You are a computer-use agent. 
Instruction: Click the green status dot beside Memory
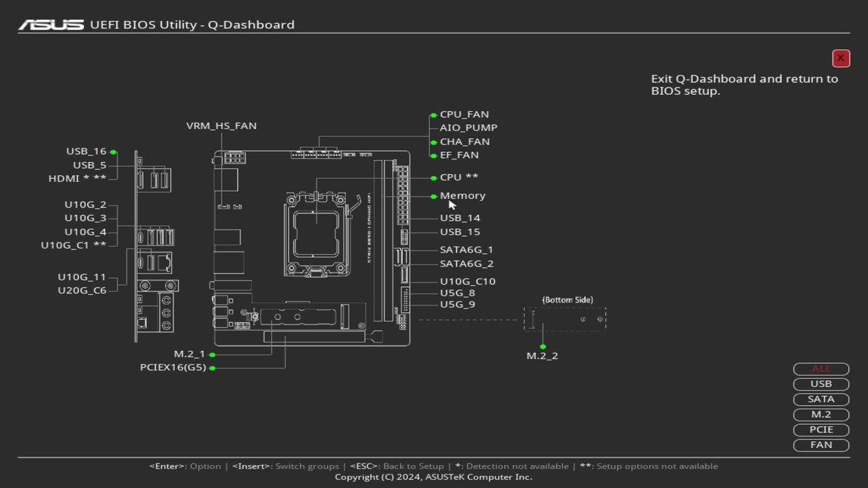433,197
